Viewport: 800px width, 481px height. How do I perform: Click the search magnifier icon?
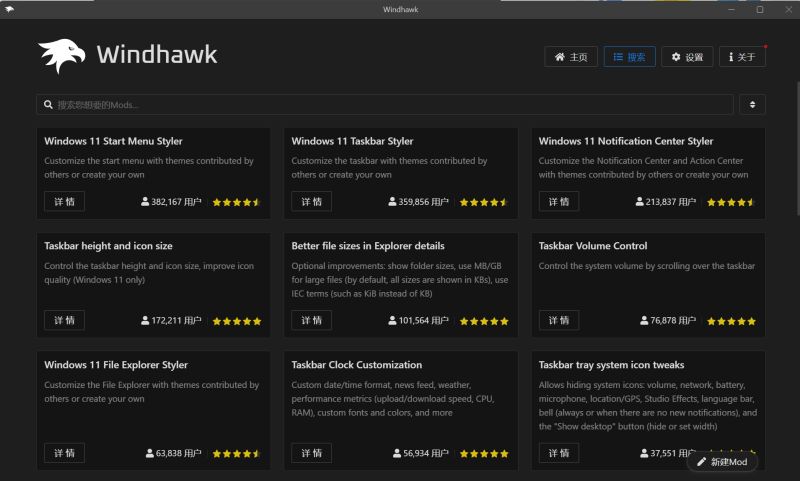(x=48, y=105)
